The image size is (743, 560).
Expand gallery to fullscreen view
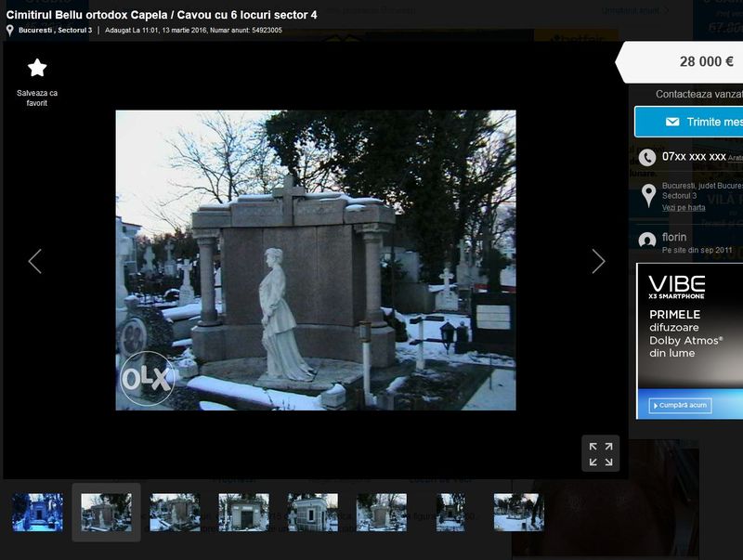point(601,453)
